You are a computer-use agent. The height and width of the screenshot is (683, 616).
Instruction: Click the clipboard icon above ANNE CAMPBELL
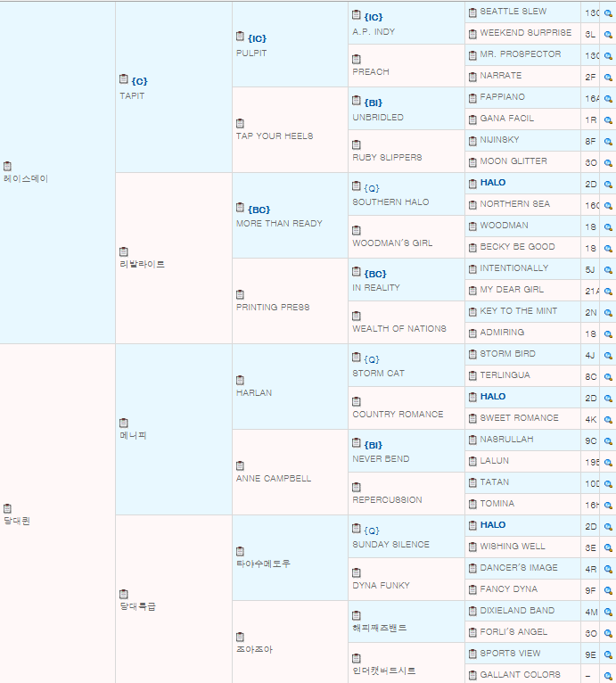(240, 465)
